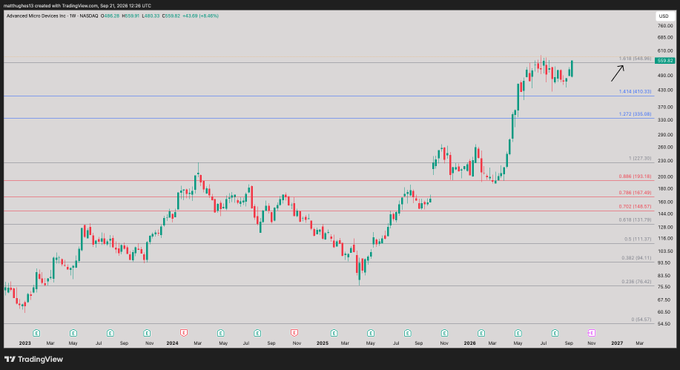Image resolution: width=680 pixels, height=370 pixels.
Task: Click the TradingView logo at bottom left
Action: pyautogui.click(x=34, y=359)
